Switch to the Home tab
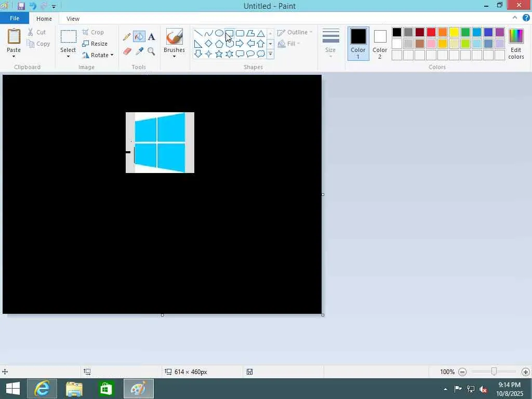 point(44,19)
